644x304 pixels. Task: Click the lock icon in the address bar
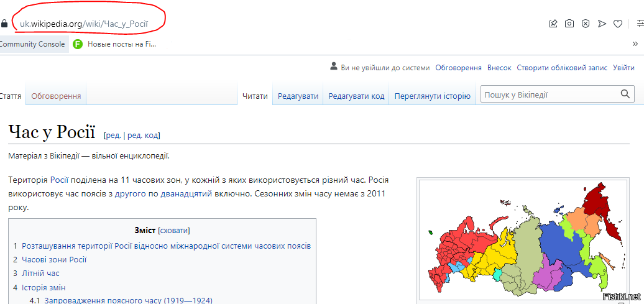click(4, 24)
